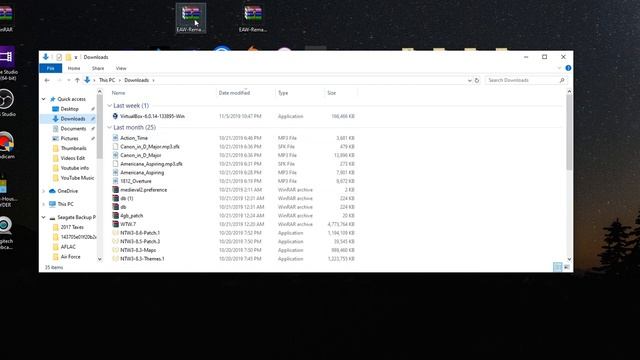
Task: Select the WTW.7 archive icon
Action: click(116, 224)
